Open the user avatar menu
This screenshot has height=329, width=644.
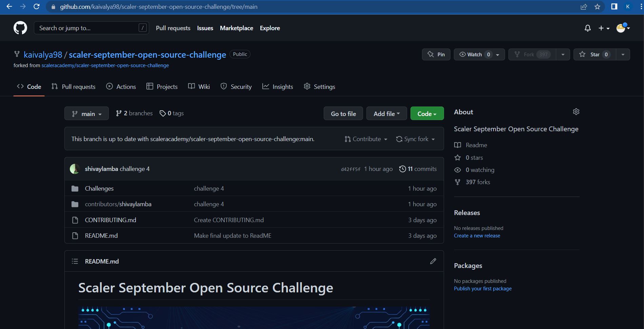pos(623,28)
